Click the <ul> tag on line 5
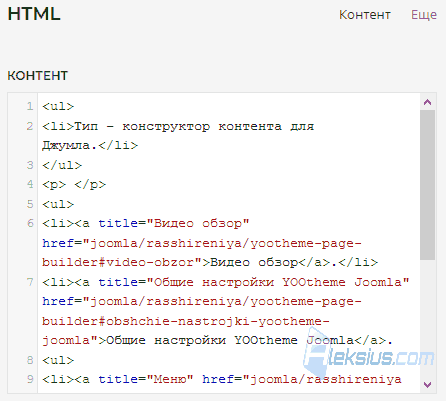The height and width of the screenshot is (401, 446). point(58,204)
